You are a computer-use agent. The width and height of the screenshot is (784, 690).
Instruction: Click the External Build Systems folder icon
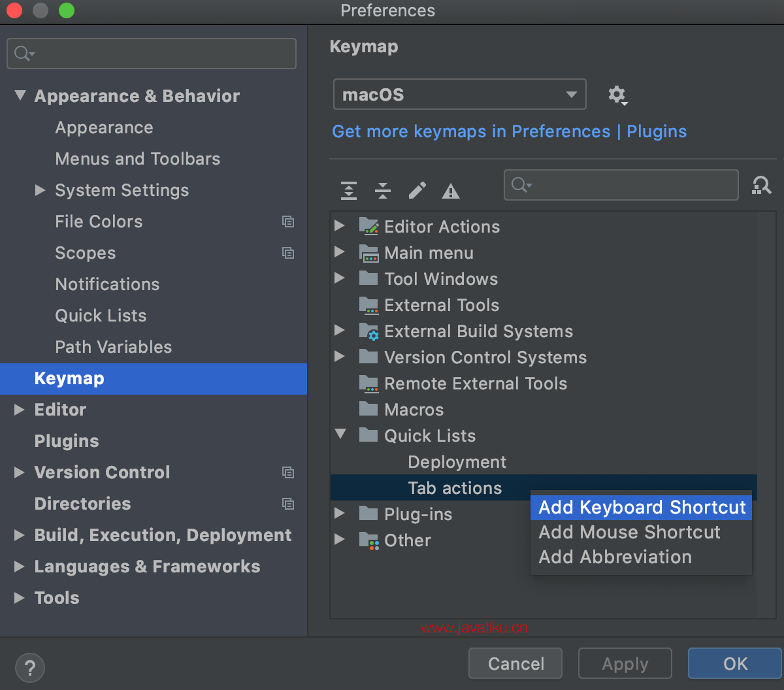tap(369, 331)
